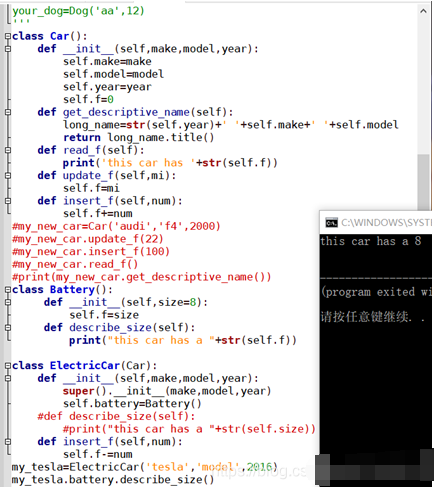The width and height of the screenshot is (434, 487).
Task: Click the commented #print(my_new_car.get_descriptive_name()) line
Action: point(142,277)
